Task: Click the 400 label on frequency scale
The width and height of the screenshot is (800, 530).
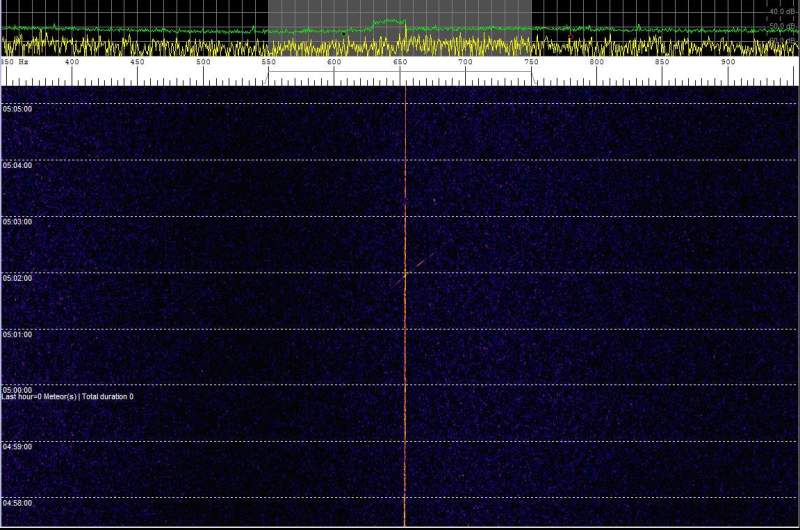Action: (x=72, y=63)
